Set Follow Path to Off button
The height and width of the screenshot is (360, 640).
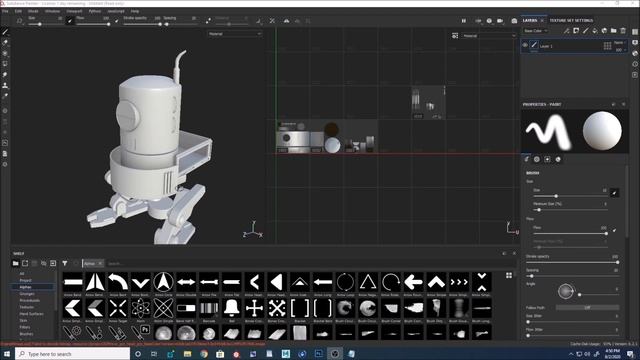click(x=587, y=307)
